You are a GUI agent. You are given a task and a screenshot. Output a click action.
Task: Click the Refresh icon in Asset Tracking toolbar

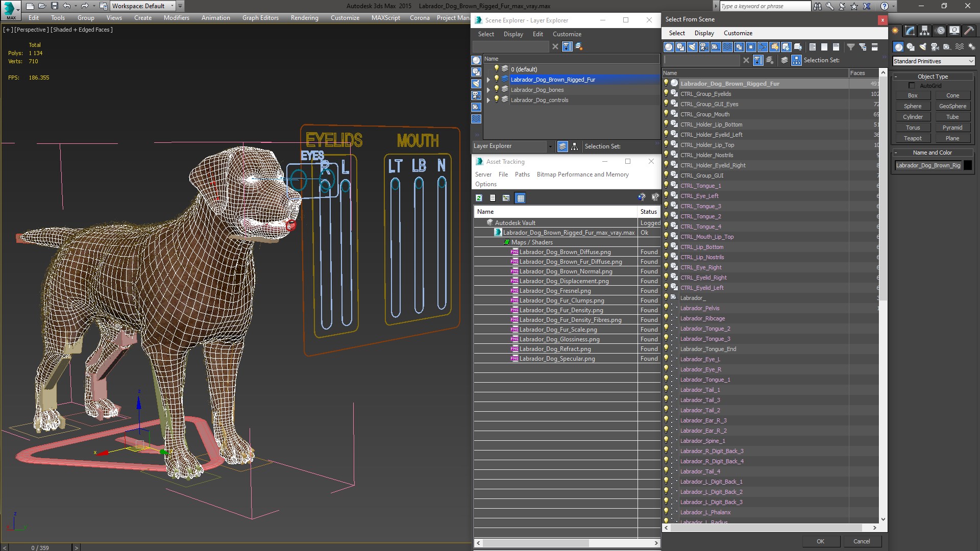[x=479, y=198]
